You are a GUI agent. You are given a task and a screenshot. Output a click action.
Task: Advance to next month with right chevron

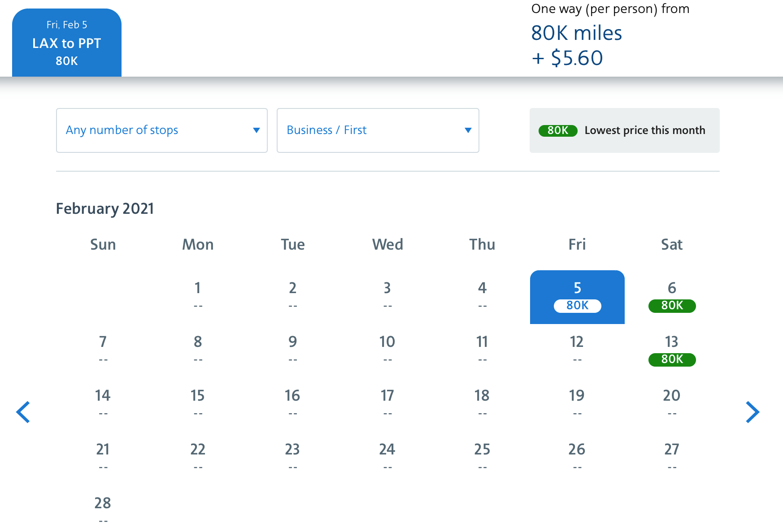click(x=752, y=412)
